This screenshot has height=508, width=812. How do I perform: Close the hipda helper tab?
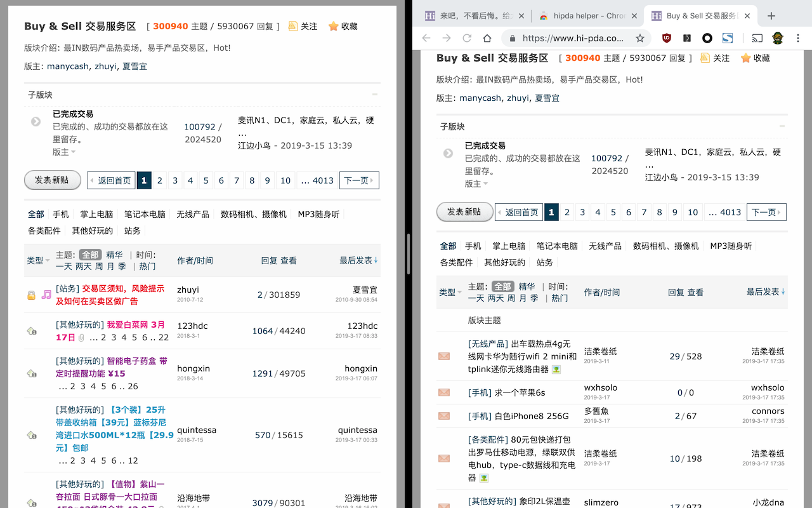pyautogui.click(x=635, y=16)
